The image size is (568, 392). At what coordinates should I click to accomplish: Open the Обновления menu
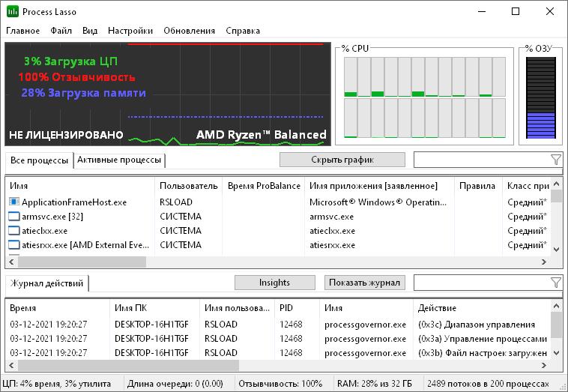coord(189,31)
